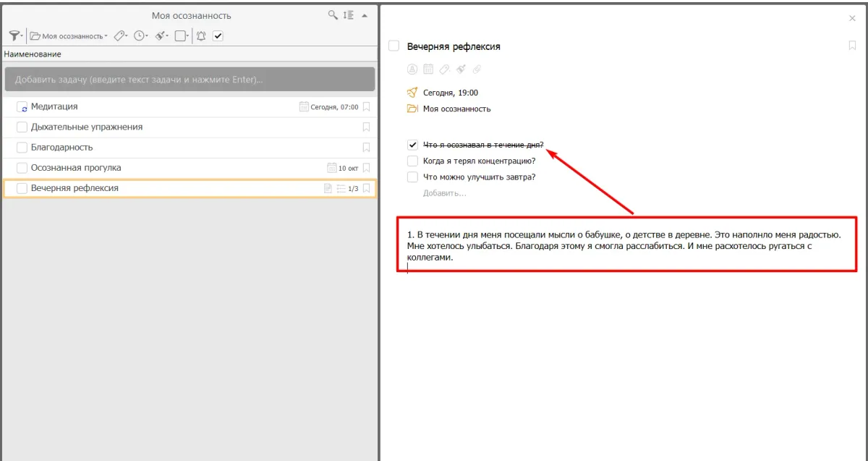The width and height of the screenshot is (868, 461).
Task: Click the sort order icon in list header
Action: coord(349,15)
